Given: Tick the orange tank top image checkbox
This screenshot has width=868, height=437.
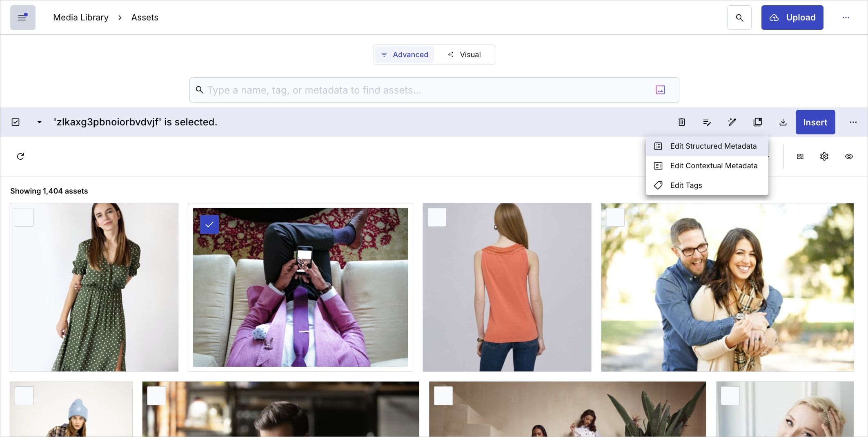Looking at the screenshot, I should click(x=437, y=217).
